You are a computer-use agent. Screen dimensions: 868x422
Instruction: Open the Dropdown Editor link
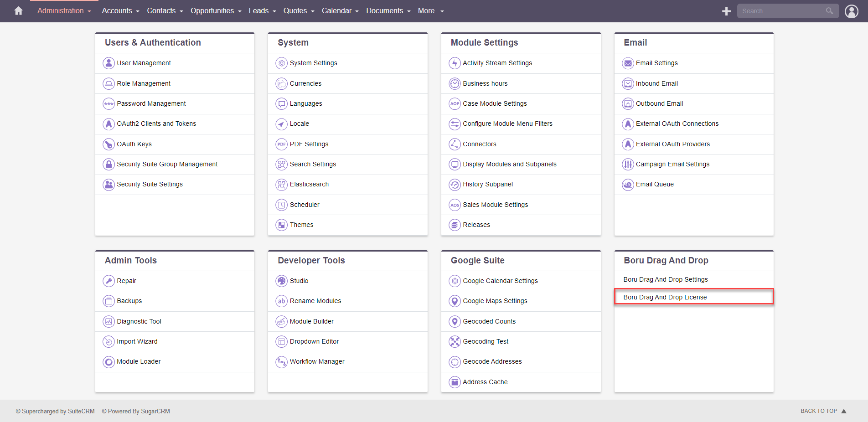[314, 341]
